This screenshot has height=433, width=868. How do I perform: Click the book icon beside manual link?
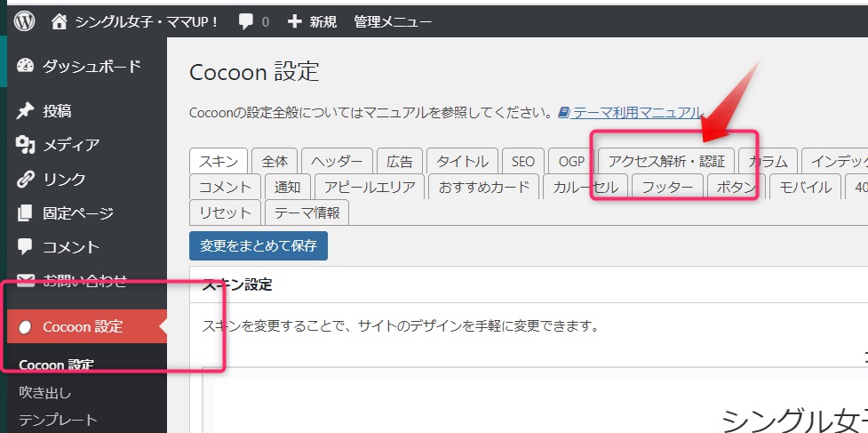[564, 113]
